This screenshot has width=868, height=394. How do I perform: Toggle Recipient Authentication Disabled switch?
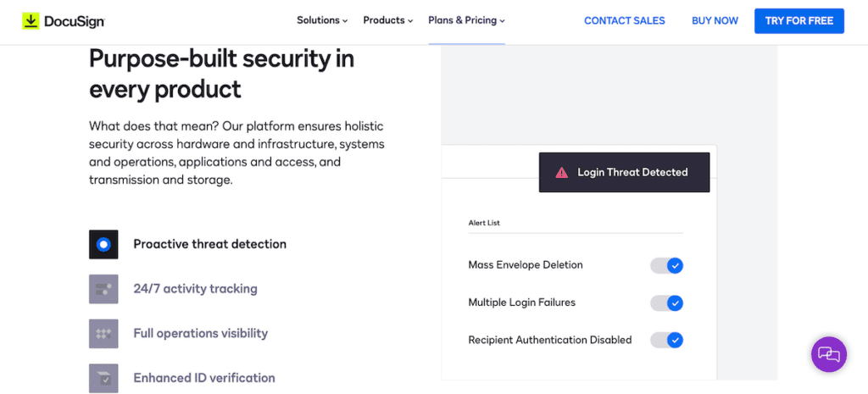[x=666, y=340]
